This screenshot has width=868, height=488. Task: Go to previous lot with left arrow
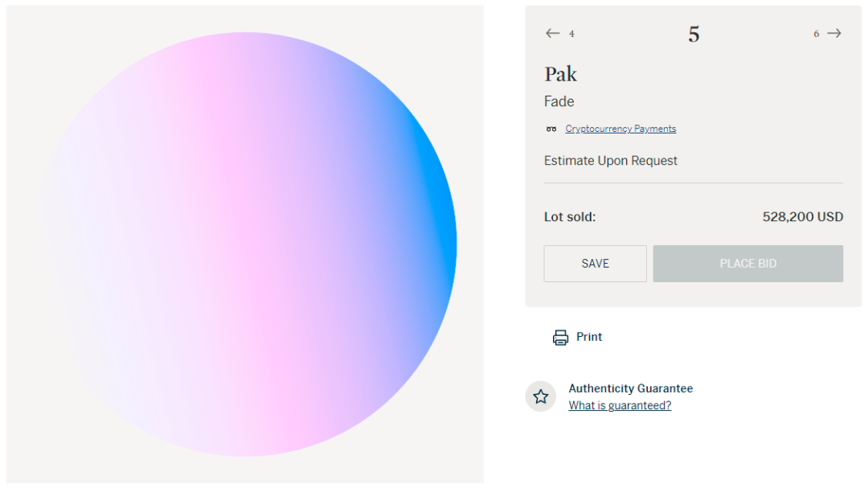pyautogui.click(x=552, y=33)
